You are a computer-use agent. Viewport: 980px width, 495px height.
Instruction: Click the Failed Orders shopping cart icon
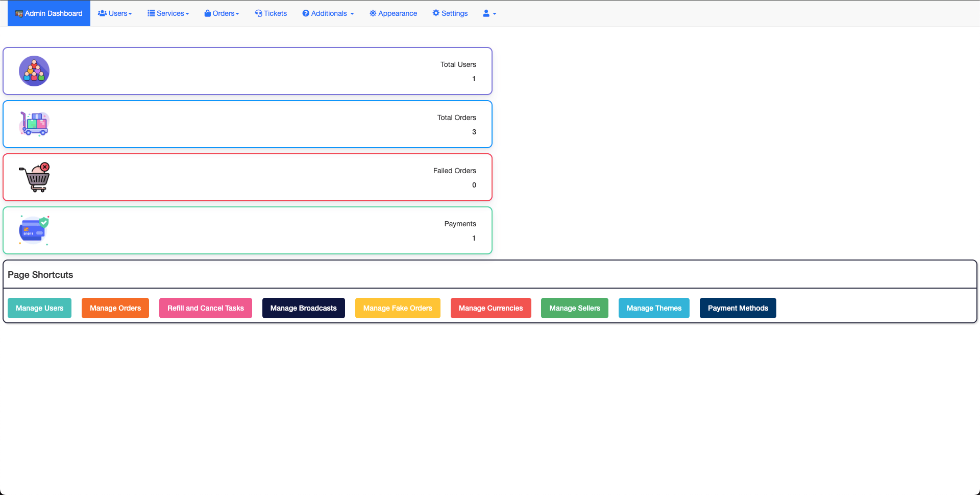(34, 177)
